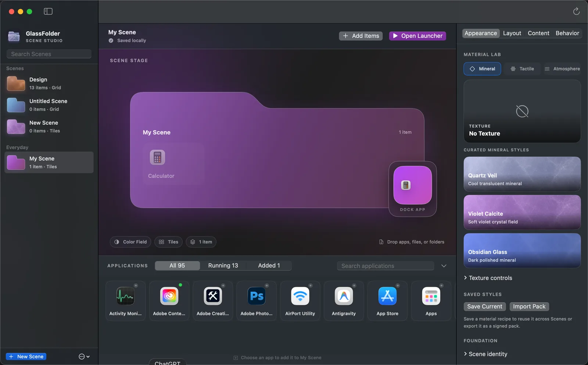The image size is (588, 365).
Task: Click the Add Items button
Action: point(361,36)
